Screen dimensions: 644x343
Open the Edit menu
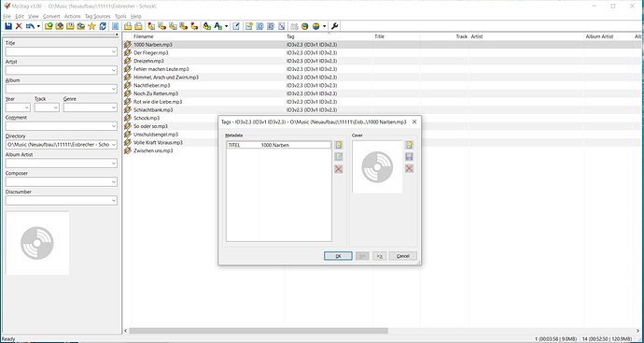[x=20, y=17]
